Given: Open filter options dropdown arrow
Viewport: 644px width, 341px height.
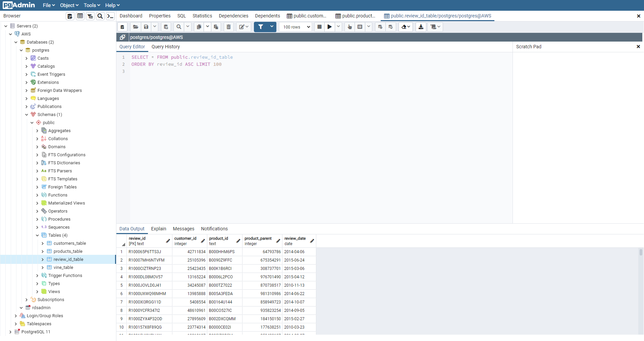Looking at the screenshot, I should [x=272, y=27].
